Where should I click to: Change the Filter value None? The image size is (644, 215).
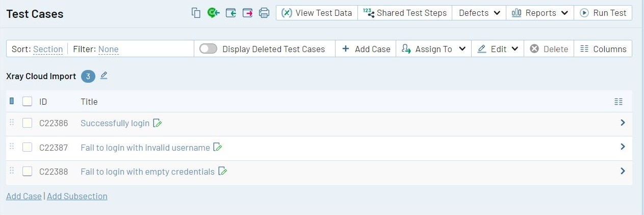point(108,50)
